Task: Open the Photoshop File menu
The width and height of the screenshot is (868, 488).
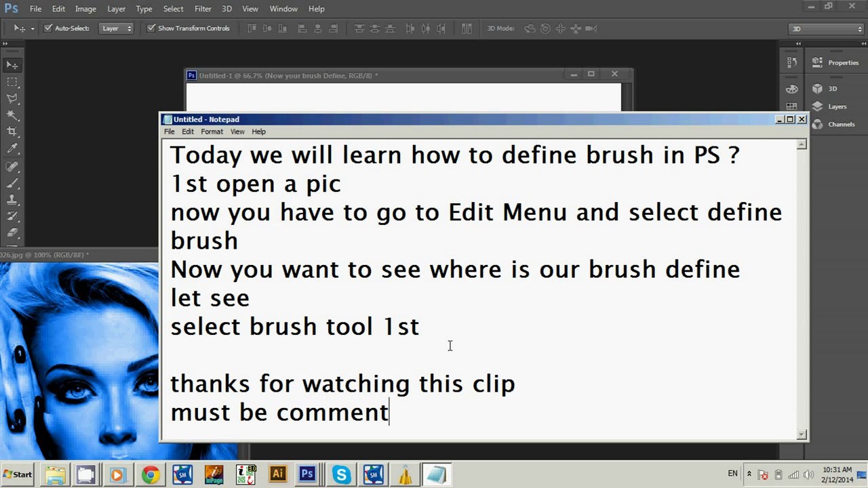Action: coord(35,9)
